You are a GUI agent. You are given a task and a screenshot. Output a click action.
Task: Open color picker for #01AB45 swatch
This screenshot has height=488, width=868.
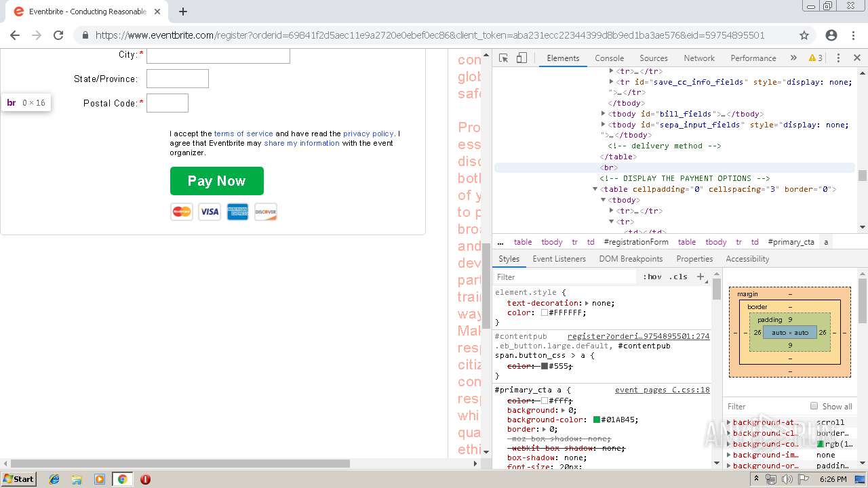pos(597,420)
